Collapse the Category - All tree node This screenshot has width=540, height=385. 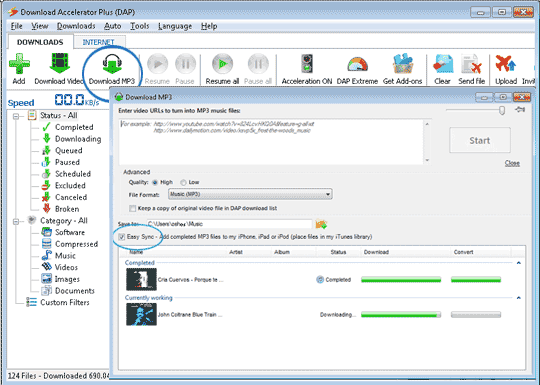coord(16,221)
